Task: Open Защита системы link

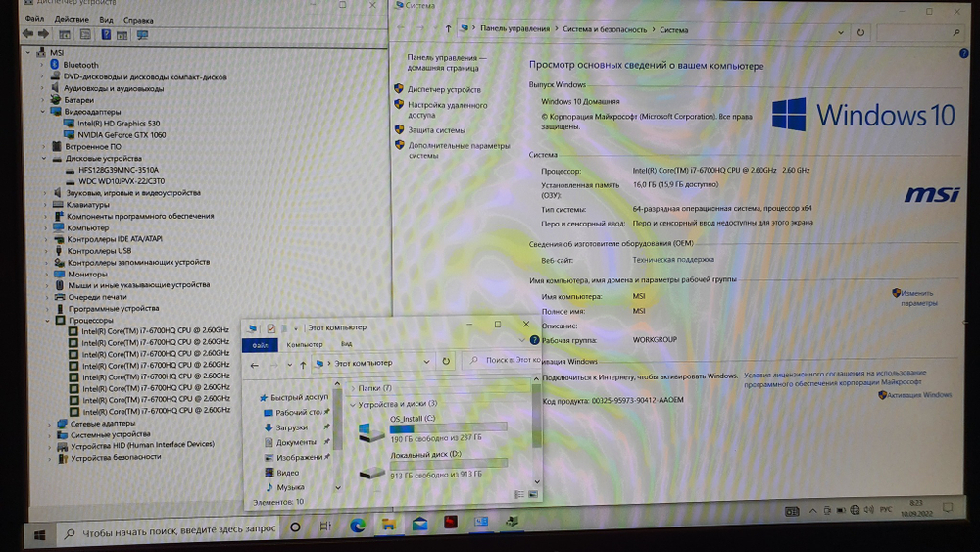Action: [x=436, y=130]
